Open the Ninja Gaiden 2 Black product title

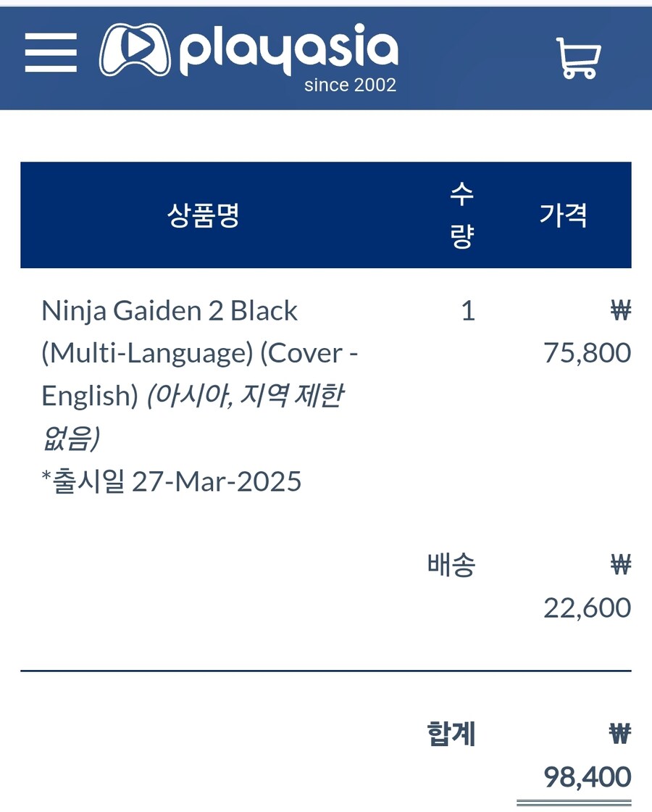170,311
